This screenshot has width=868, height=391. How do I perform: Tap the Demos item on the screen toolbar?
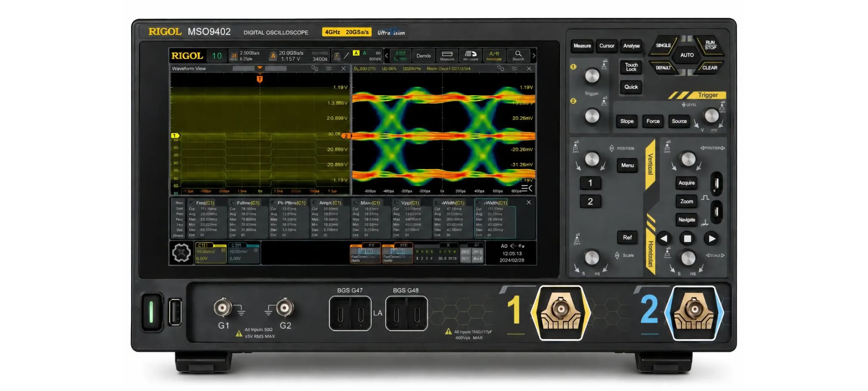coord(423,56)
